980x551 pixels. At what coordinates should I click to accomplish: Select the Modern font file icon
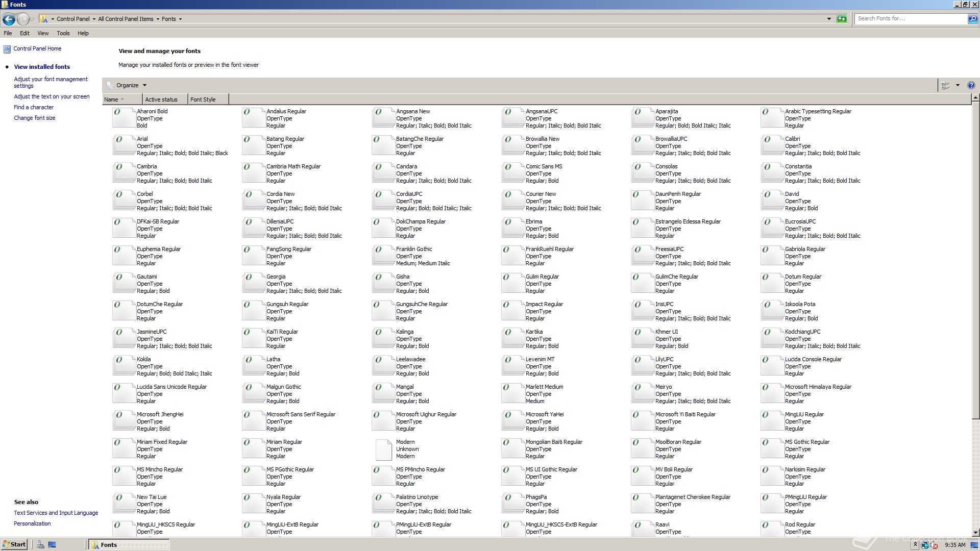pos(383,449)
